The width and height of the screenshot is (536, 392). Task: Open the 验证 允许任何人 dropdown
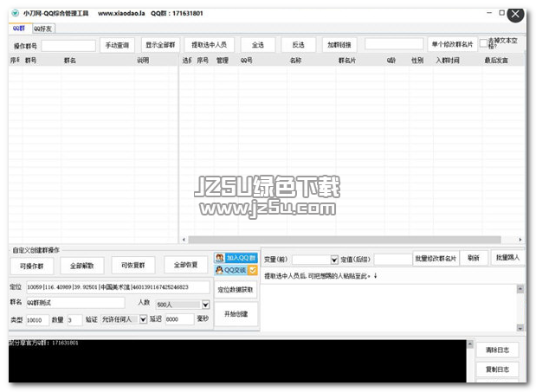coord(143,319)
